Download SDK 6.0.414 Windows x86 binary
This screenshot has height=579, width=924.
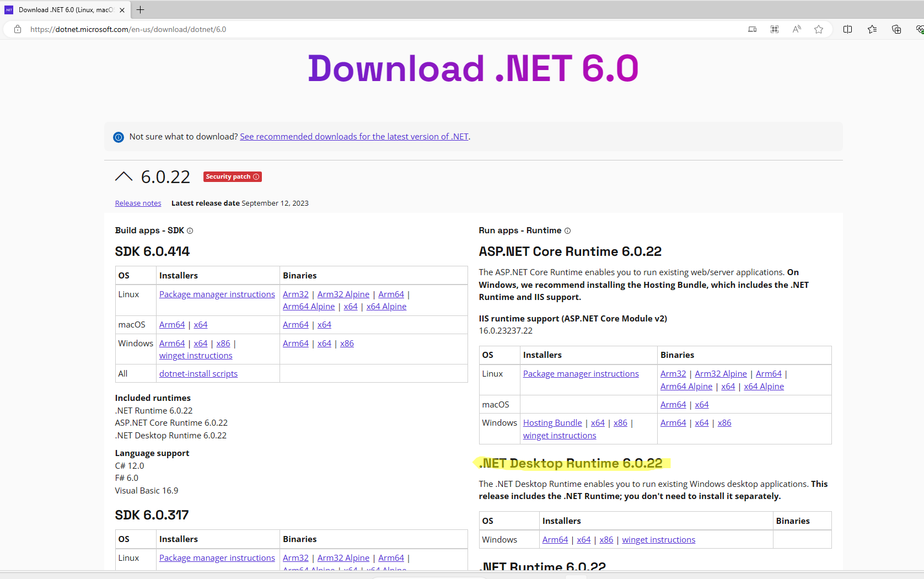coord(347,344)
